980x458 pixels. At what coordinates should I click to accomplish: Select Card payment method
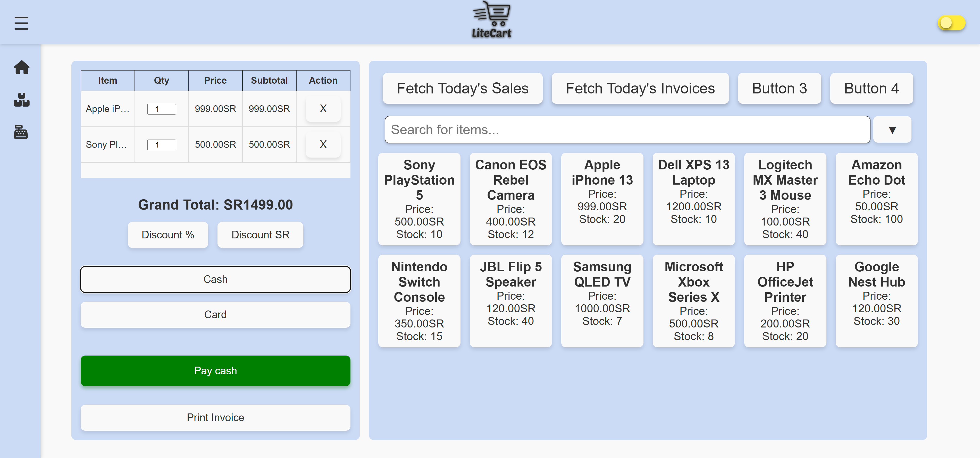tap(215, 315)
